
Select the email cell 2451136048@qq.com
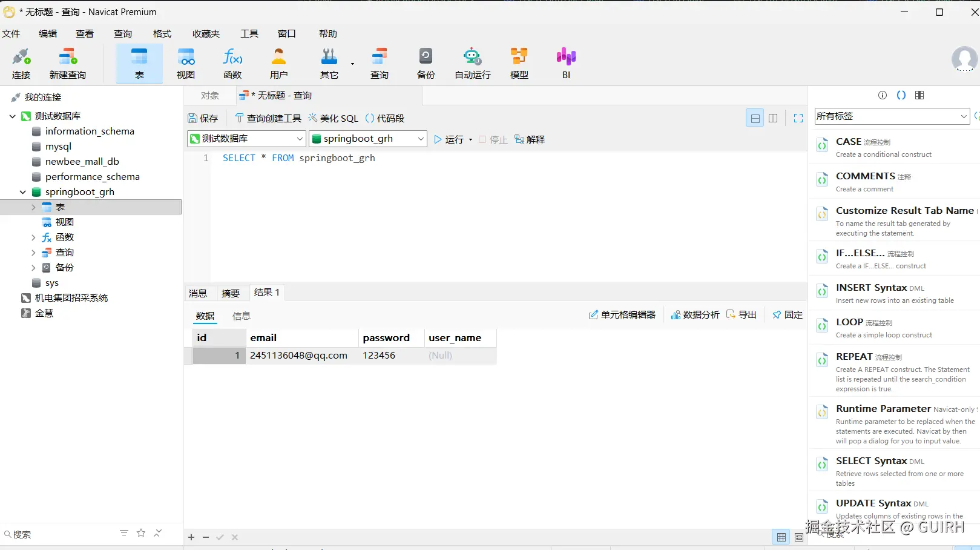[302, 356]
